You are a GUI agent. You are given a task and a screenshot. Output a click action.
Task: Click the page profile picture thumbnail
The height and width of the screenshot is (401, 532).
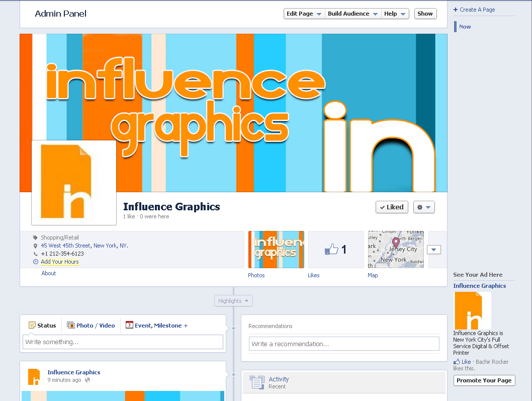click(x=74, y=183)
